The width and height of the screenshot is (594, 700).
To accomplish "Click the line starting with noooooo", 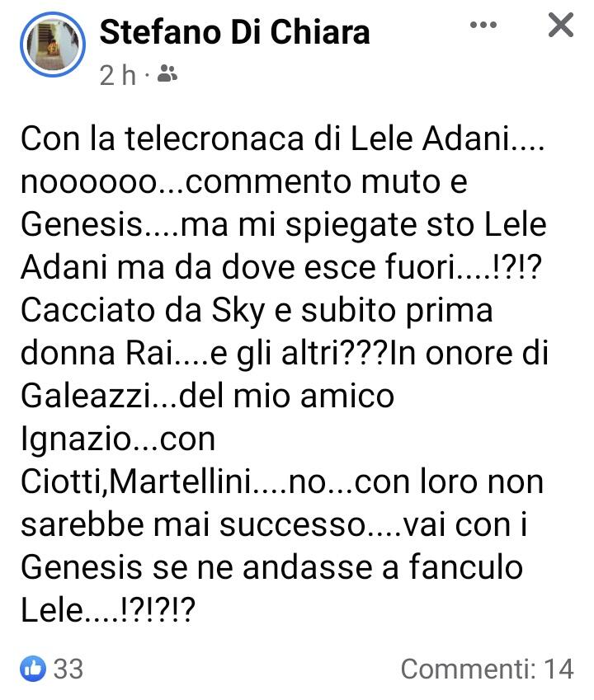I will [x=244, y=181].
